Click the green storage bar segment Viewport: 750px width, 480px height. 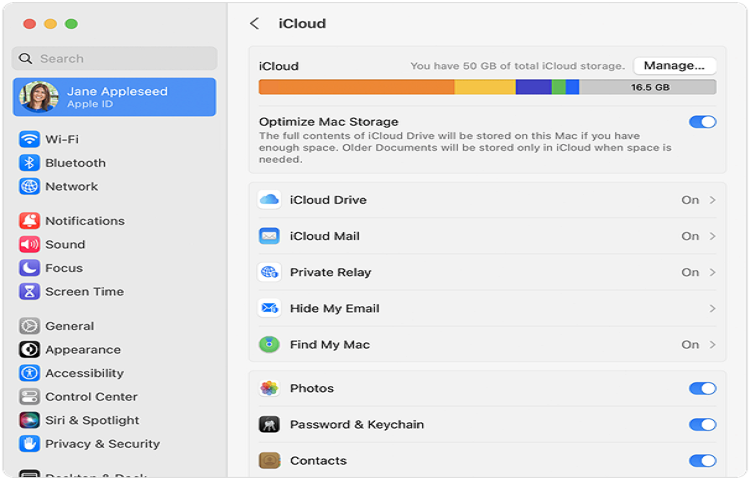tap(559, 87)
